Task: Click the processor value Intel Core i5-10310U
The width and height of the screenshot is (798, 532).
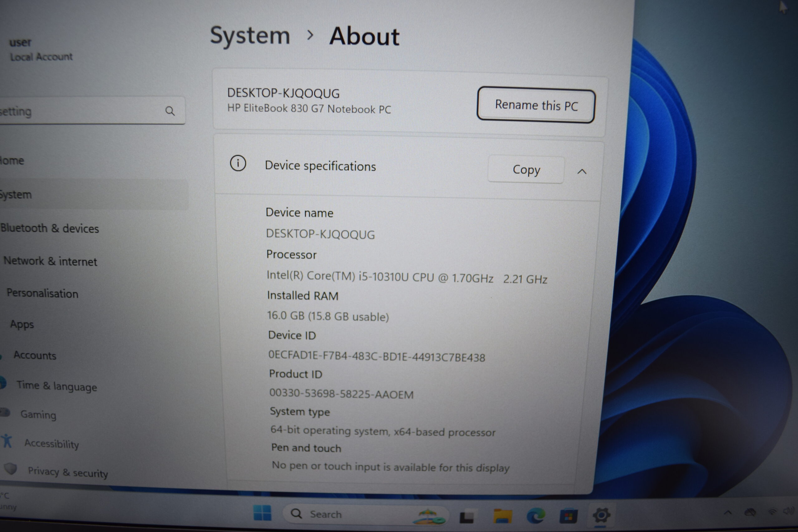Action: coord(407,277)
